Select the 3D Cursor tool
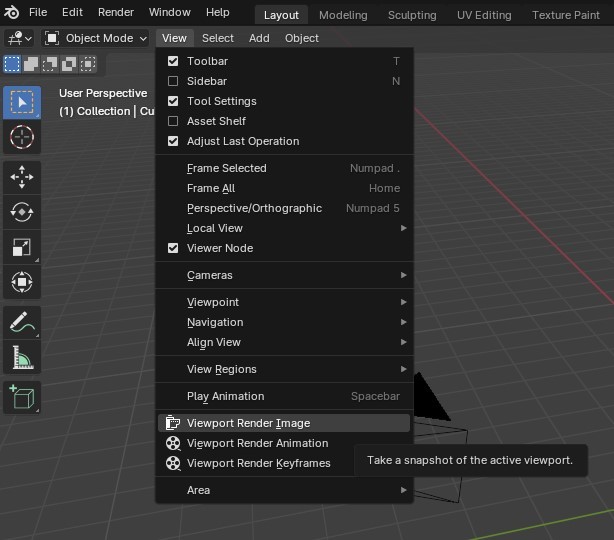This screenshot has width=614, height=540. 22,137
